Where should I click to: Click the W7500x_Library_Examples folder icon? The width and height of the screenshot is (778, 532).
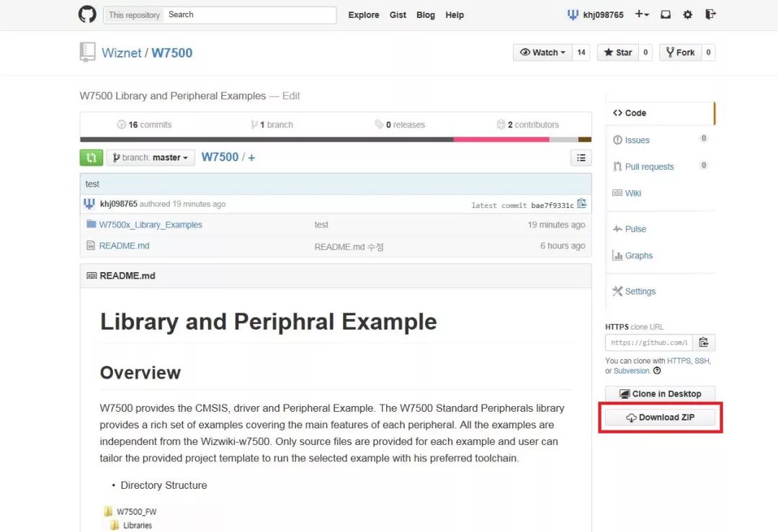[x=91, y=224]
